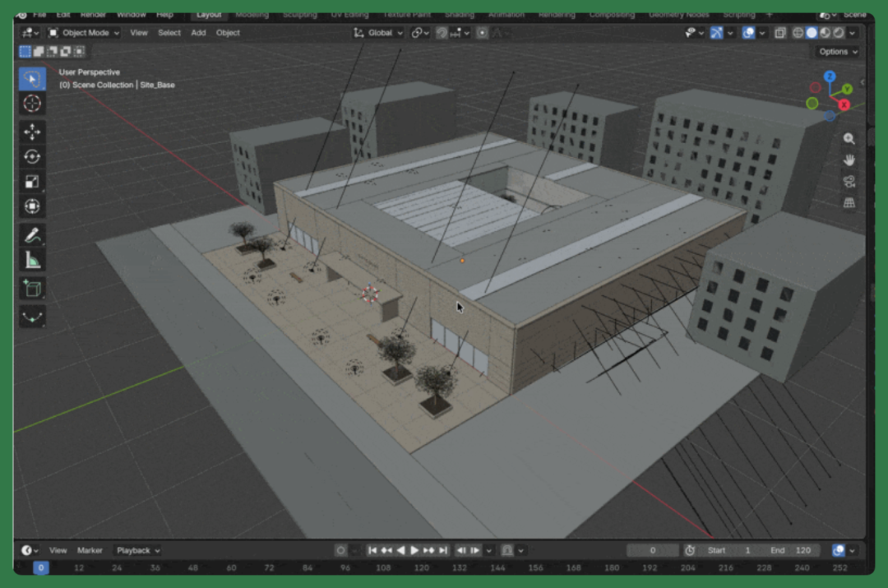
Task: Select the Move tool
Action: point(32,132)
